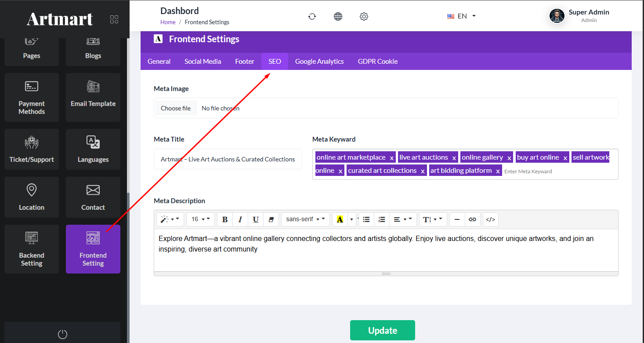
Task: Open the EN language dropdown
Action: click(x=462, y=16)
